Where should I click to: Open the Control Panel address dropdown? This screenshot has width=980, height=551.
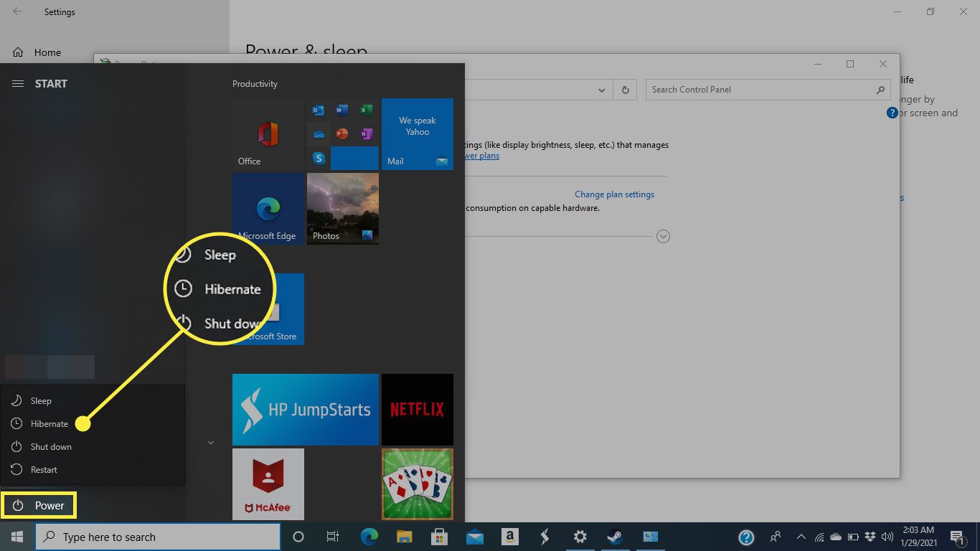pos(602,90)
